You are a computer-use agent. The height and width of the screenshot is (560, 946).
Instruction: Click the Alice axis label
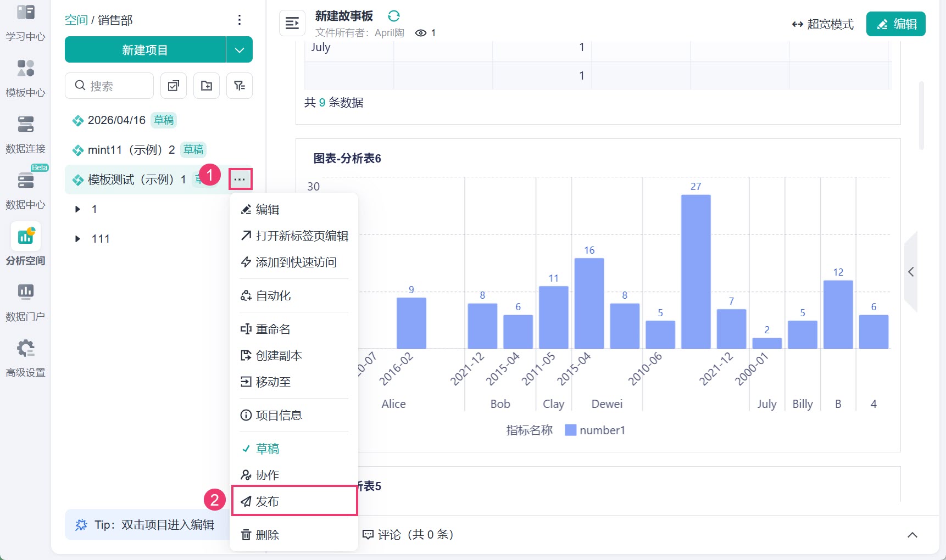click(x=393, y=404)
